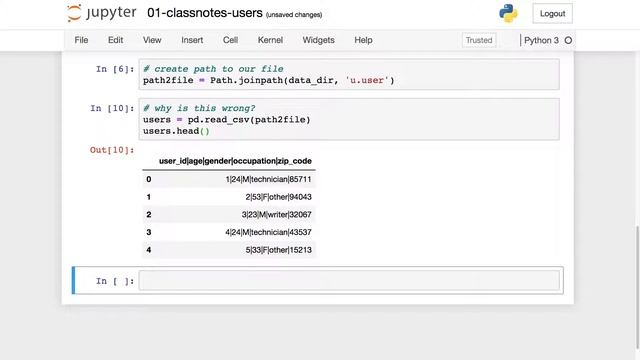This screenshot has height=360, width=640.
Task: Open the Cell menu
Action: 230,40
